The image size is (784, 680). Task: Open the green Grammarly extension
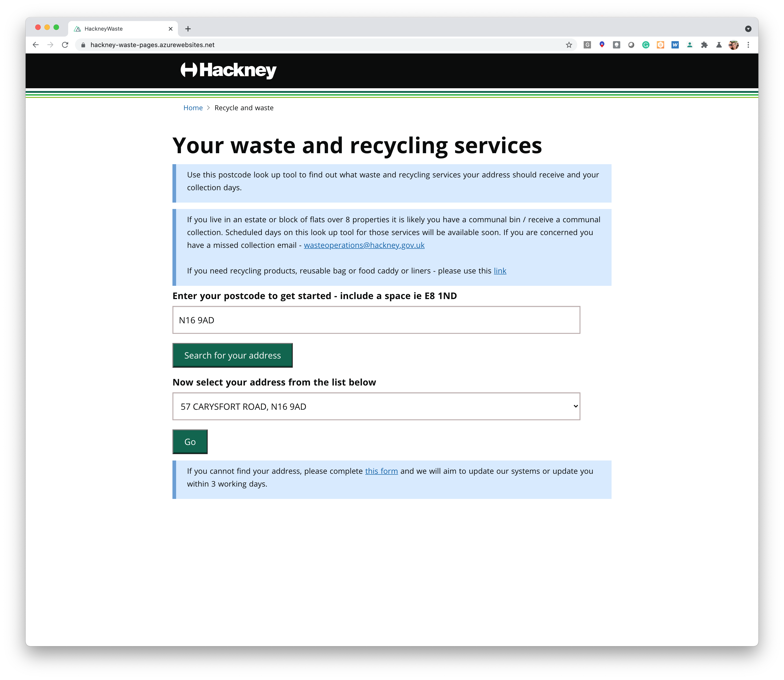tap(645, 45)
